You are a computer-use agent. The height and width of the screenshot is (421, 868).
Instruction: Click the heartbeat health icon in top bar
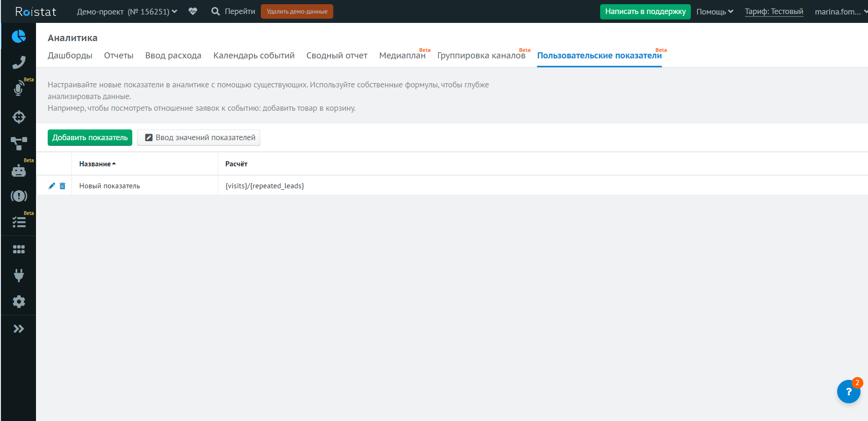pos(193,11)
